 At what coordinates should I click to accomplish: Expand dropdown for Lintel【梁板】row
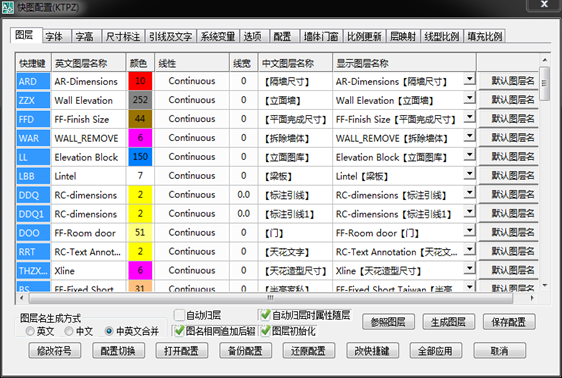point(469,174)
